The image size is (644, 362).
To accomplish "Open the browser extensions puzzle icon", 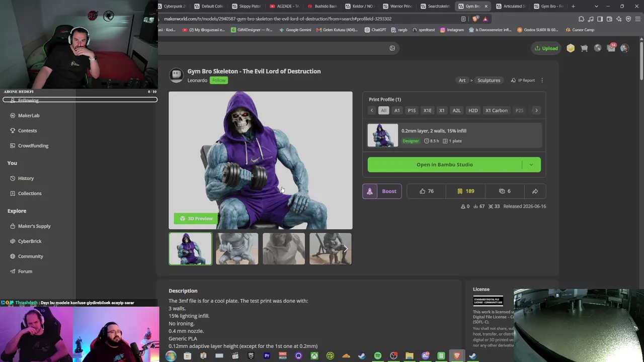I will coord(582,19).
